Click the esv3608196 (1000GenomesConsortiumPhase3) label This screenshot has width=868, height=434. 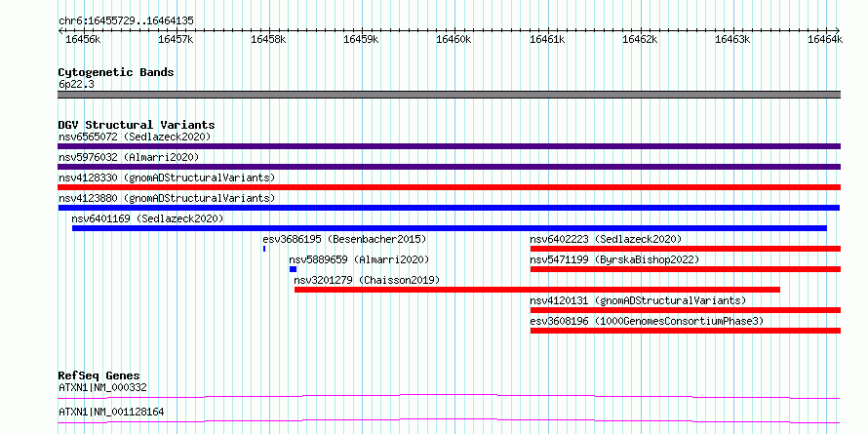pyautogui.click(x=647, y=321)
